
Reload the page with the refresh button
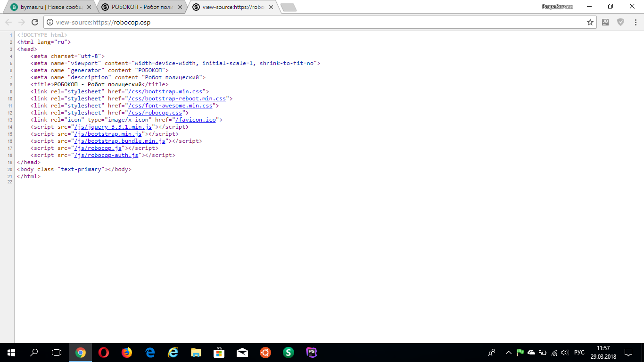pyautogui.click(x=34, y=22)
